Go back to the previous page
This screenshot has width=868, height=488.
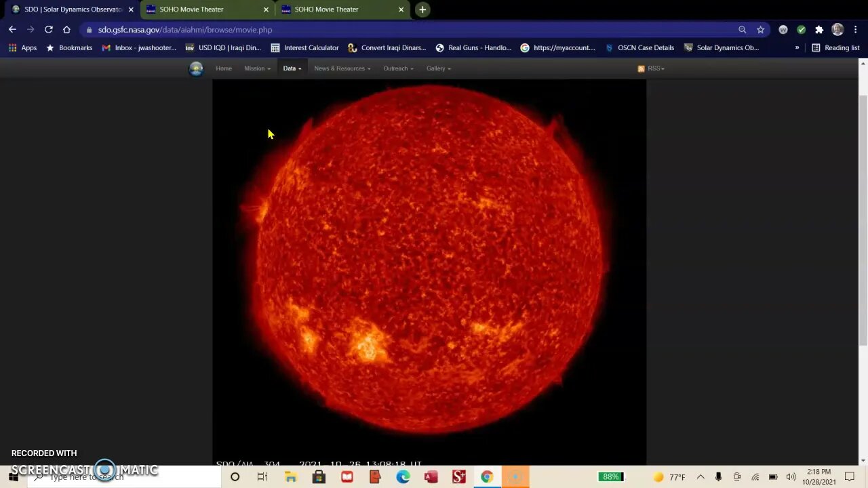pos(12,30)
